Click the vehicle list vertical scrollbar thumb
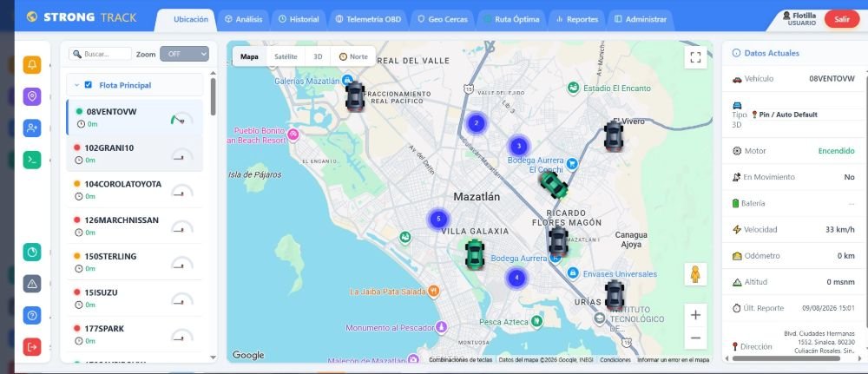Image resolution: width=868 pixels, height=374 pixels. click(x=214, y=96)
